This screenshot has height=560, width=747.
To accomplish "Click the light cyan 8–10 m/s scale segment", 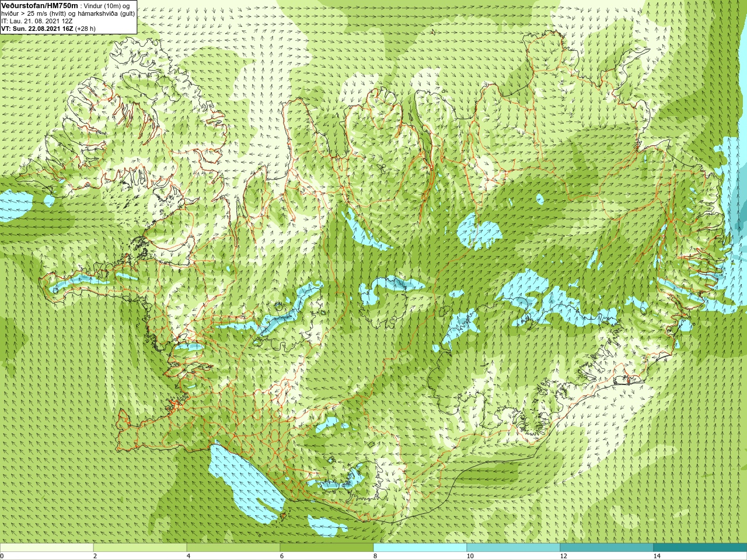I will (420, 548).
